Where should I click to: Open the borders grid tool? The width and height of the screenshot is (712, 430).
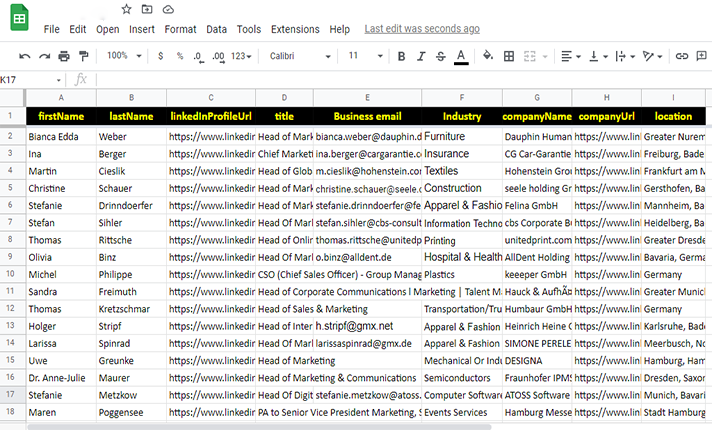(x=508, y=56)
